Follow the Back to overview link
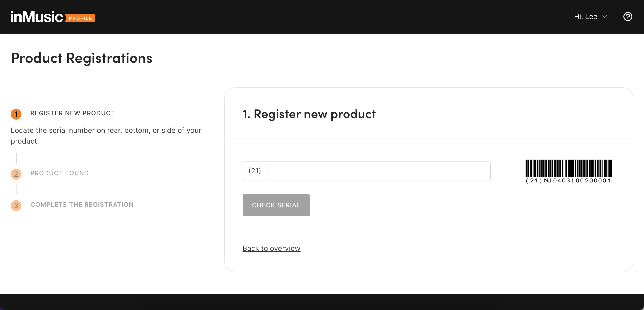Viewport: 644px width, 310px height. (x=271, y=248)
